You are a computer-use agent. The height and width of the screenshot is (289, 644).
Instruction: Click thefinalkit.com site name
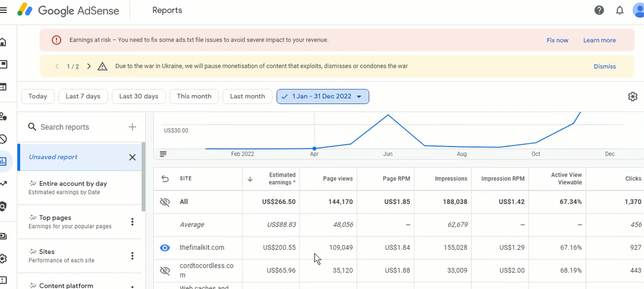(202, 248)
